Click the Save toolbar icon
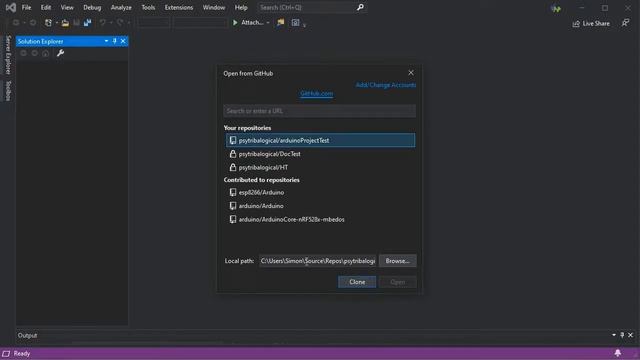The width and height of the screenshot is (640, 360). 76,23
